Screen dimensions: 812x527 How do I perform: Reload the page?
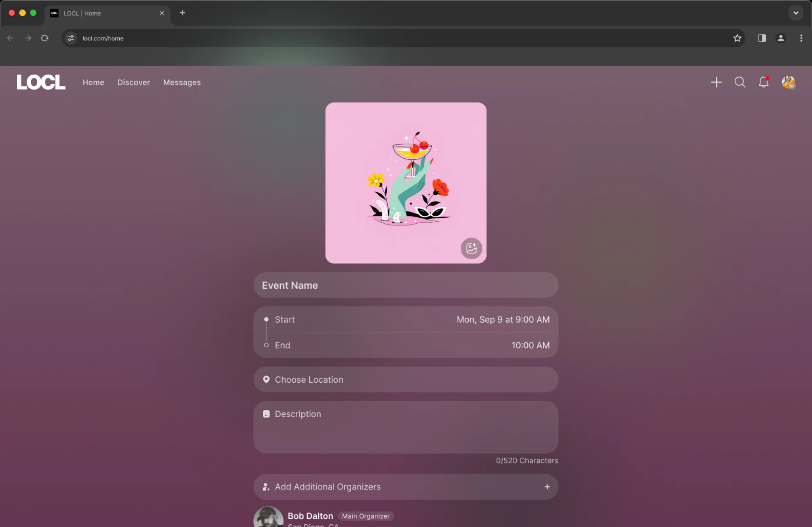pyautogui.click(x=45, y=38)
